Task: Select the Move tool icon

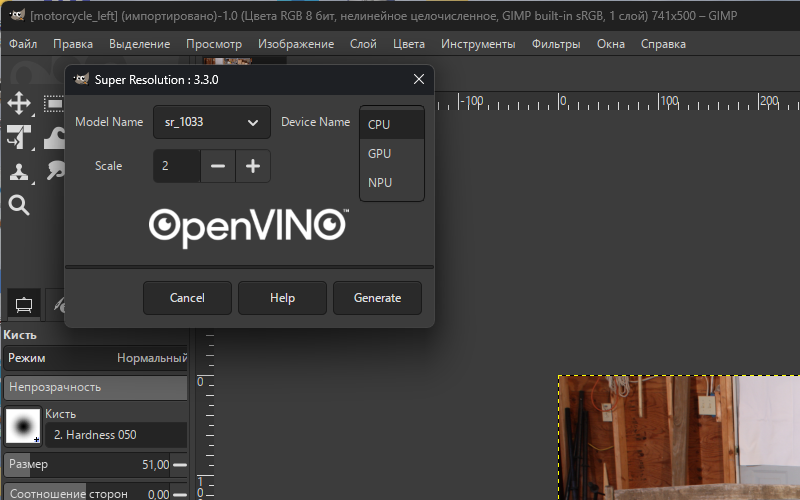Action: coord(19,104)
